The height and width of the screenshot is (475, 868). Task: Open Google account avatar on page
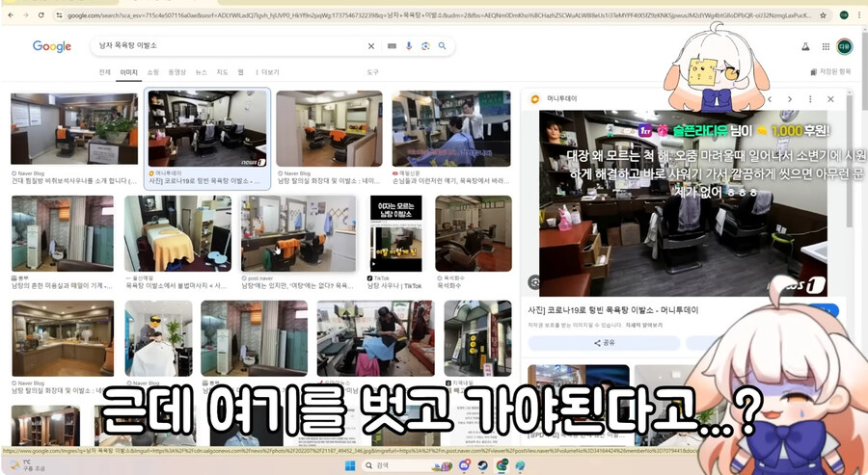(x=844, y=47)
